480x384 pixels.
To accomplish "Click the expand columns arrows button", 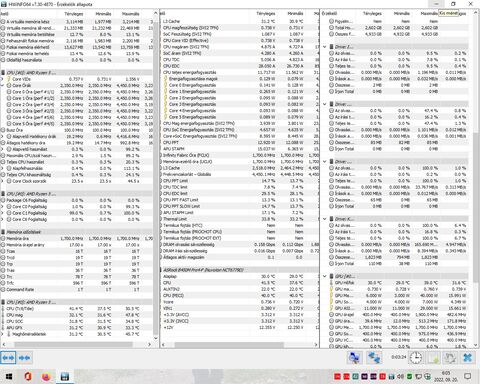I will point(8,358).
